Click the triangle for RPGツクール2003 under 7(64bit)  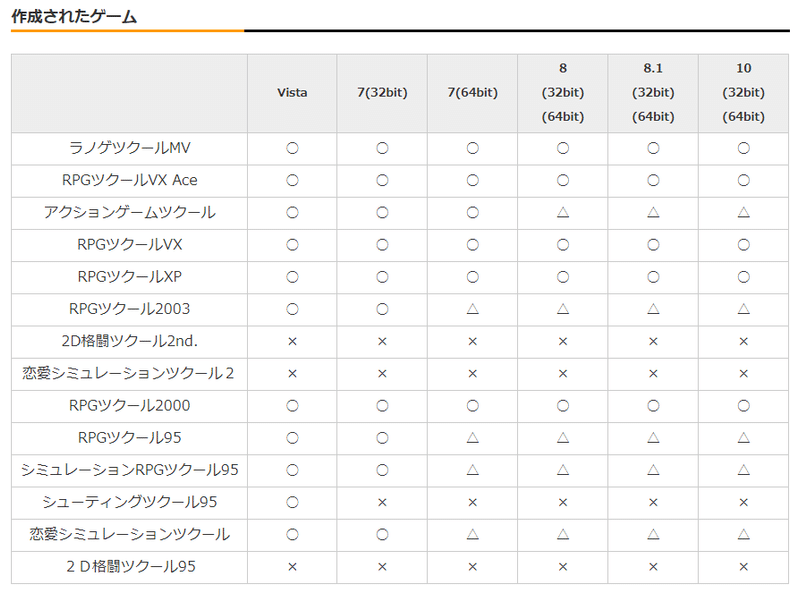(x=472, y=309)
